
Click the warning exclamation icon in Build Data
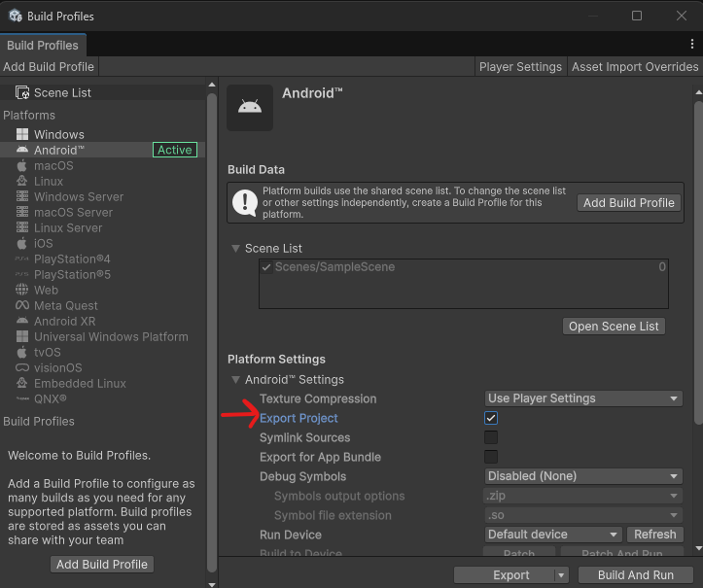click(x=244, y=202)
